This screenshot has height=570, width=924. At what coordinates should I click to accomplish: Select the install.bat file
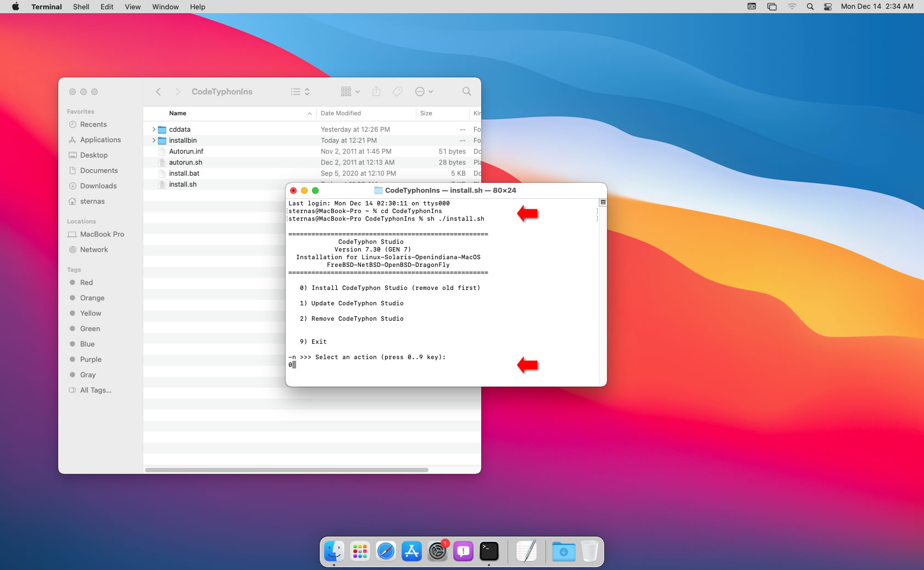[312, 174]
